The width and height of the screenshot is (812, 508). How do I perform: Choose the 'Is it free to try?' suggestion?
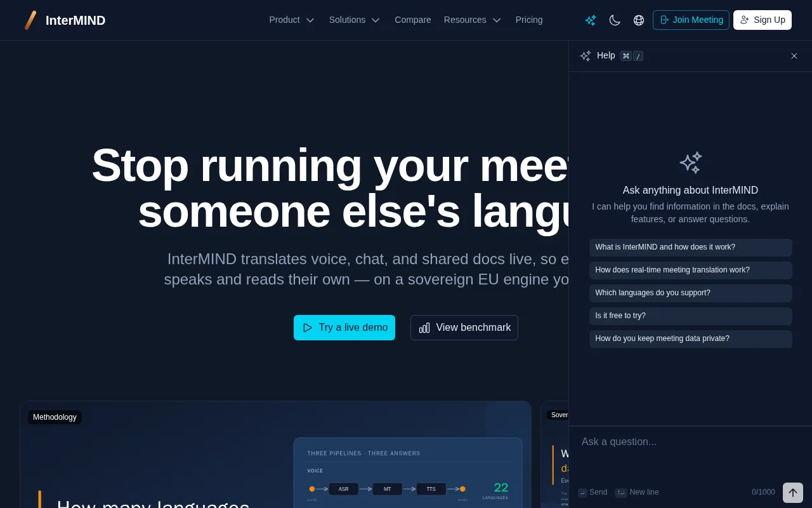coord(690,316)
